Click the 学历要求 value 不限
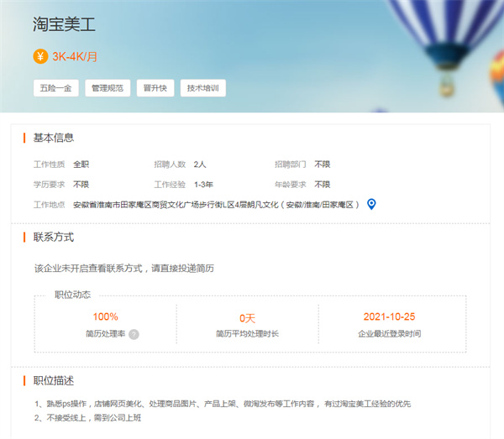Viewport: 504px width, 439px height. click(81, 185)
